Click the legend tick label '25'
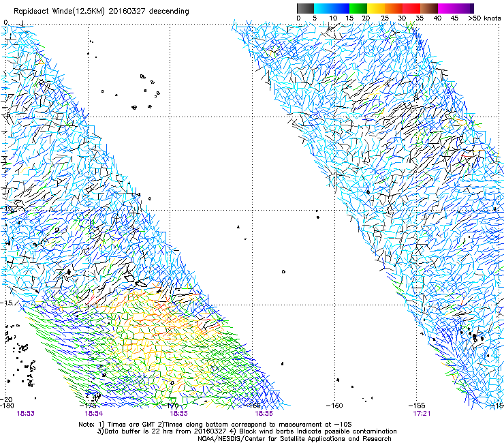The image size is (504, 443). pos(385,18)
